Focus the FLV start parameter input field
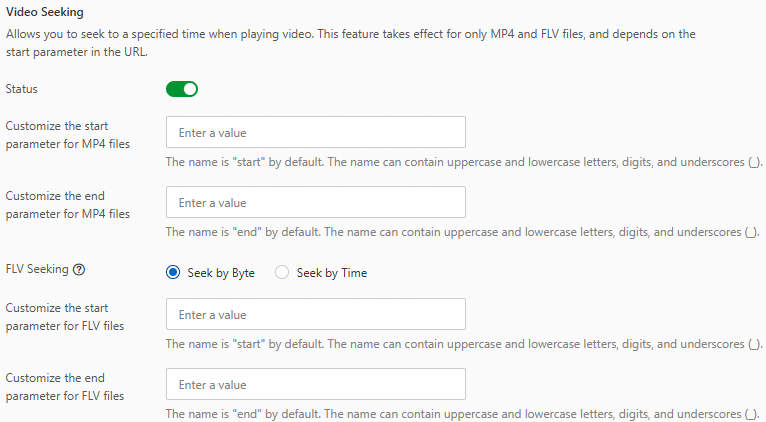Viewport: 766px width, 422px height. (315, 315)
